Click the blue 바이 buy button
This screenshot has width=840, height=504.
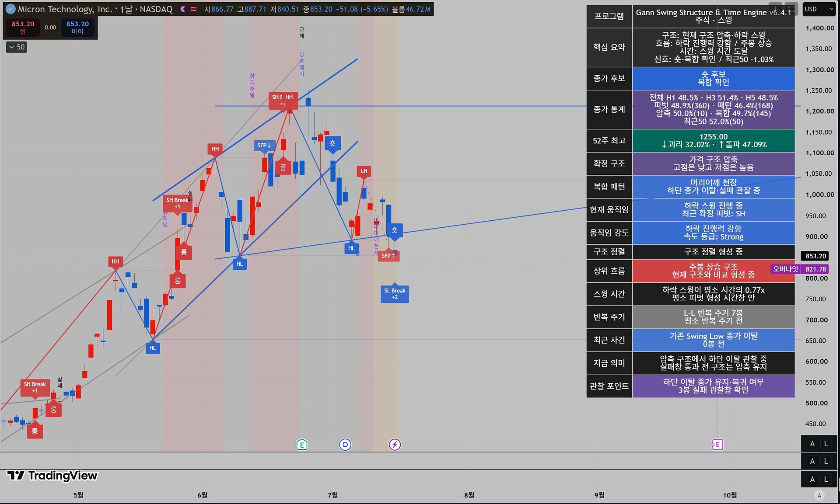click(x=77, y=28)
